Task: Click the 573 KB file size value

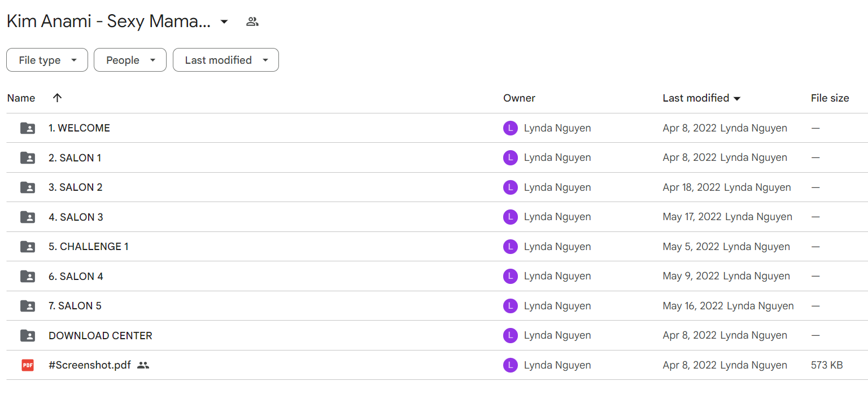Action: (827, 365)
